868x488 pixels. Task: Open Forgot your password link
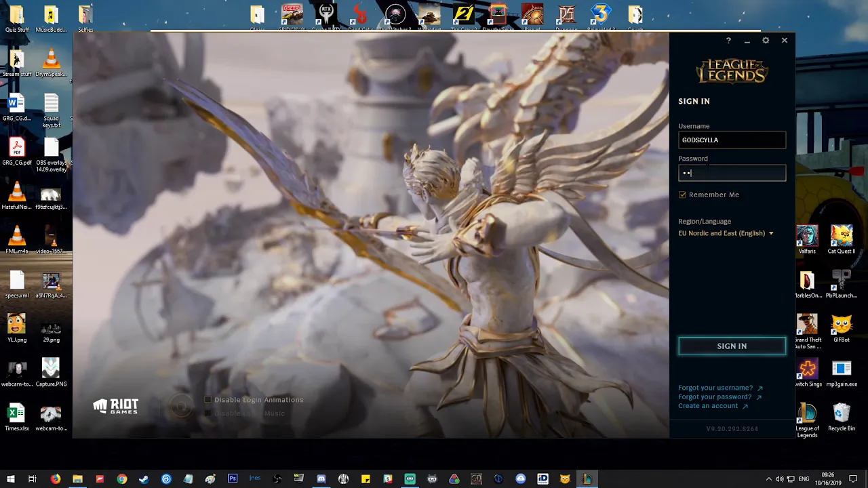click(x=719, y=396)
